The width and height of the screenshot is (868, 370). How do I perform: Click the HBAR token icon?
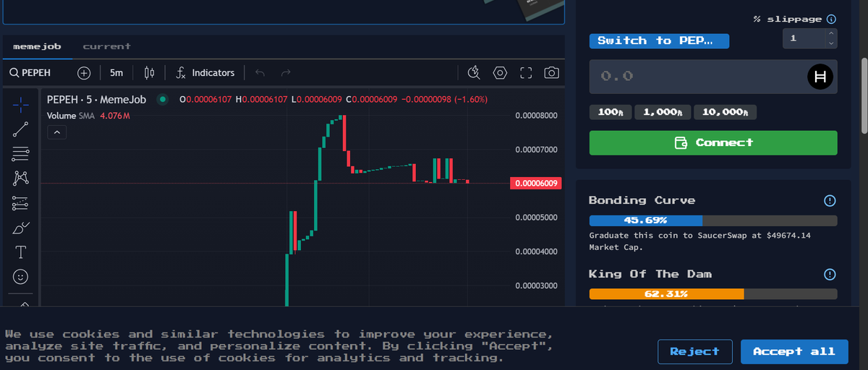(x=820, y=77)
